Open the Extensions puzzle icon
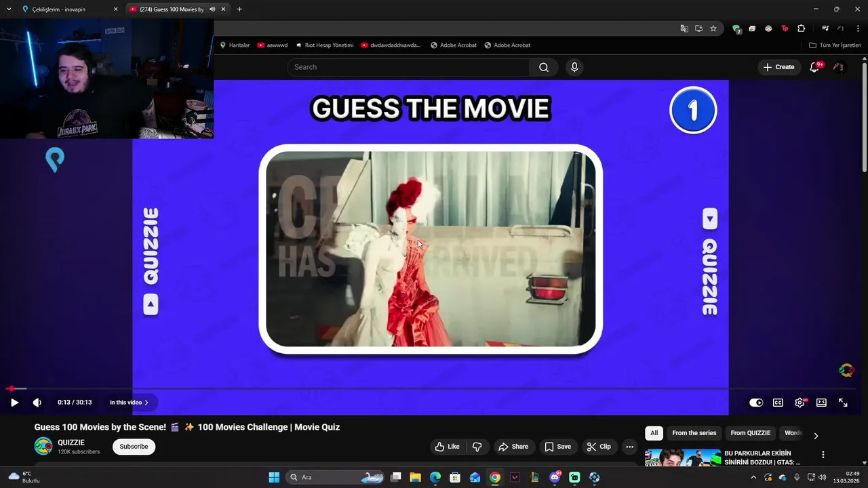 [802, 28]
